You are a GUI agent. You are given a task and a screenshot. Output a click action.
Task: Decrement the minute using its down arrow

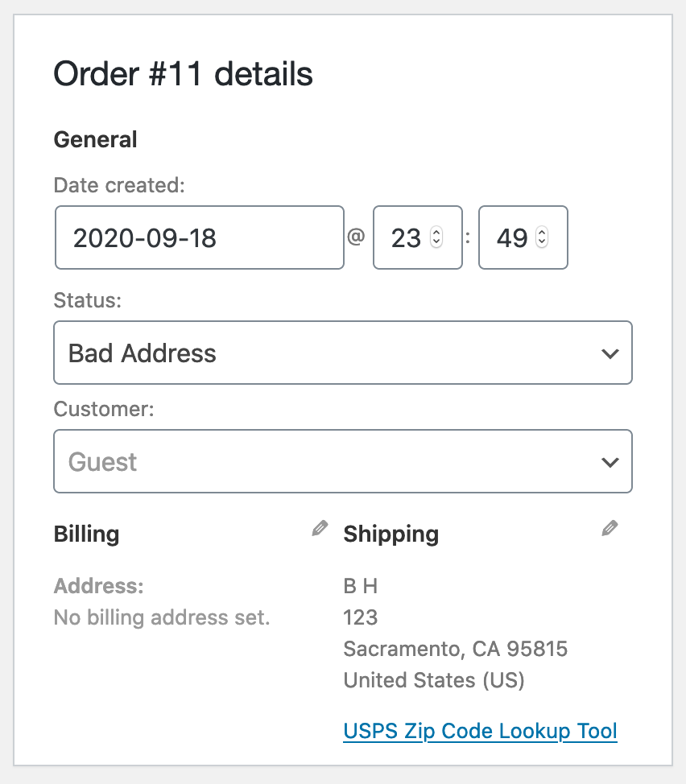coord(542,242)
